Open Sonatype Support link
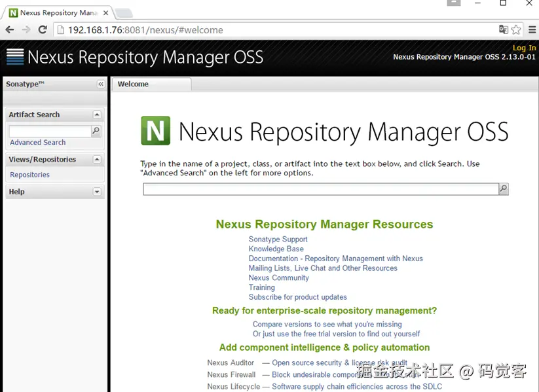539x392 pixels. tap(278, 239)
